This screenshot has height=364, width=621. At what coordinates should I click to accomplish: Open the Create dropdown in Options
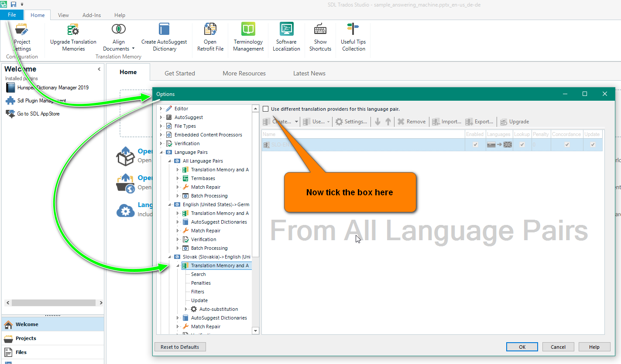297,122
